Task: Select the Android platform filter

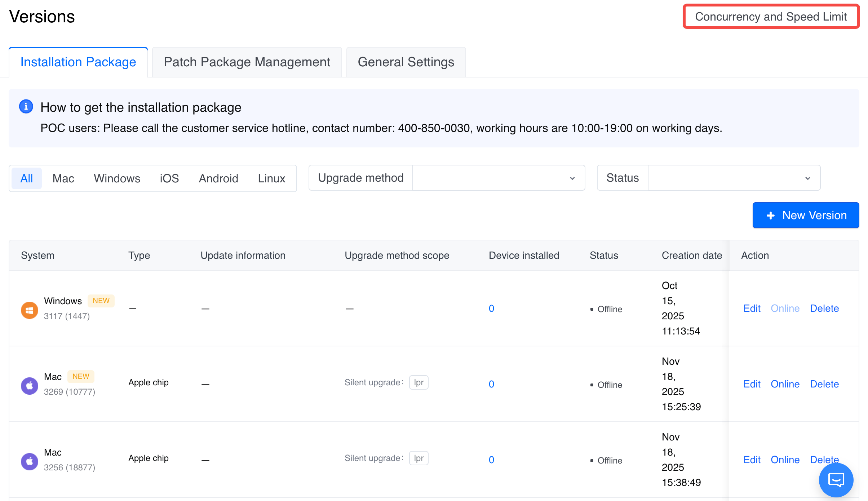Action: click(218, 178)
